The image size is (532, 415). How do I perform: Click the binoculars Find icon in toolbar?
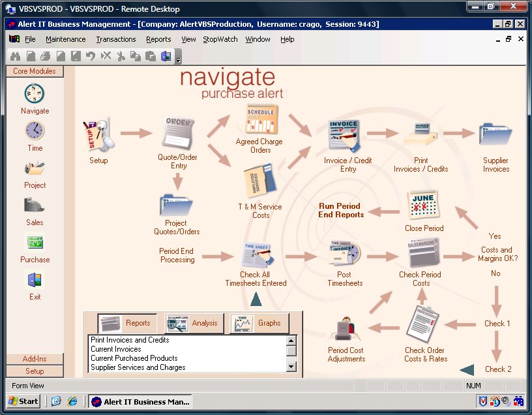pos(15,56)
